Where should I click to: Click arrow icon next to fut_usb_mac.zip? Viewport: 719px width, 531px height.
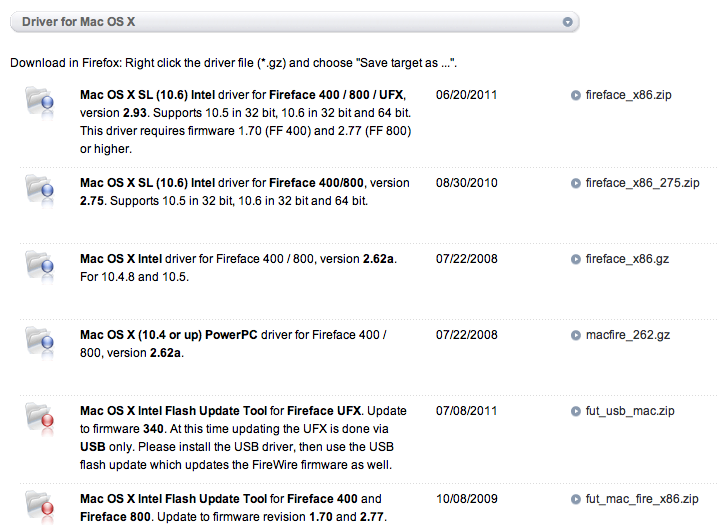[x=576, y=411]
